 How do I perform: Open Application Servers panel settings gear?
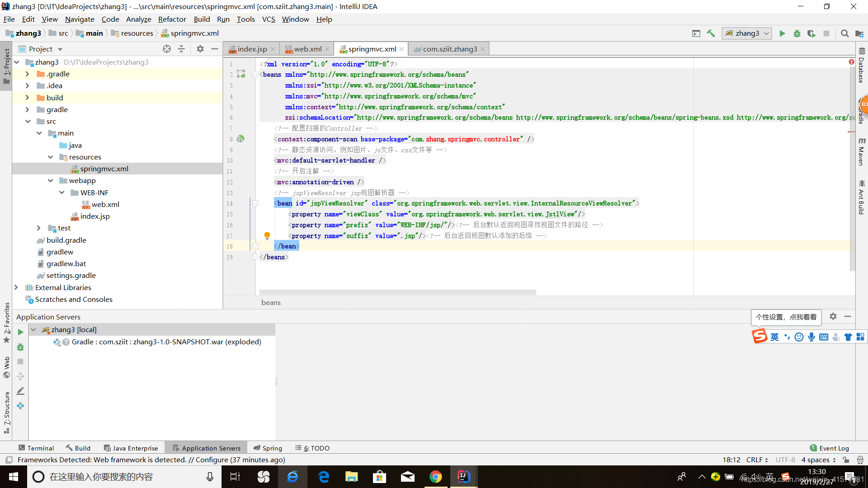(833, 317)
